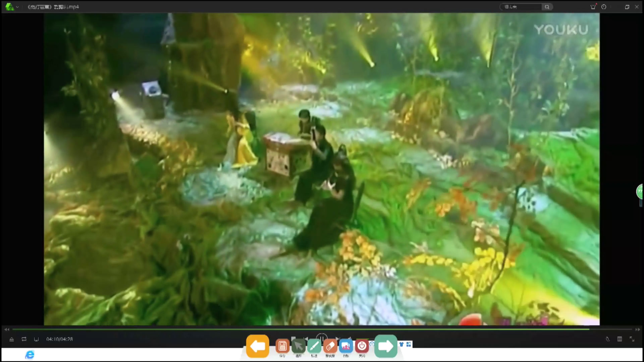
Task: Click the video file name in the title bar
Action: [x=53, y=7]
